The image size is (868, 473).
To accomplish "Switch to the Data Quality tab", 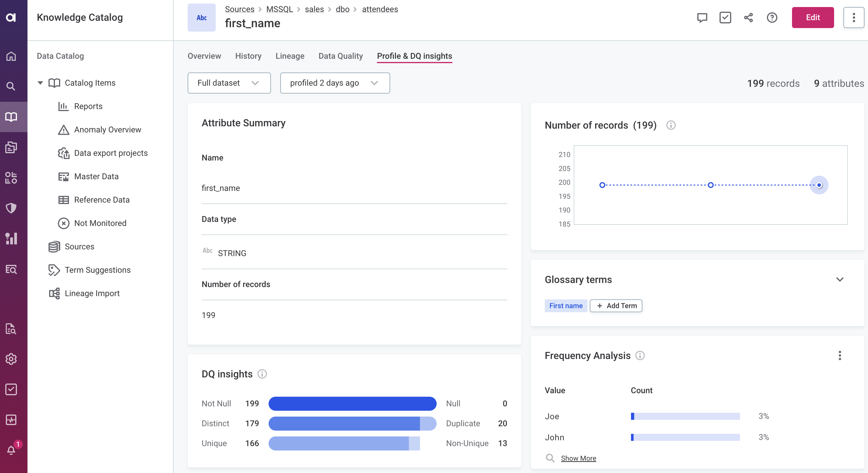I will [340, 56].
